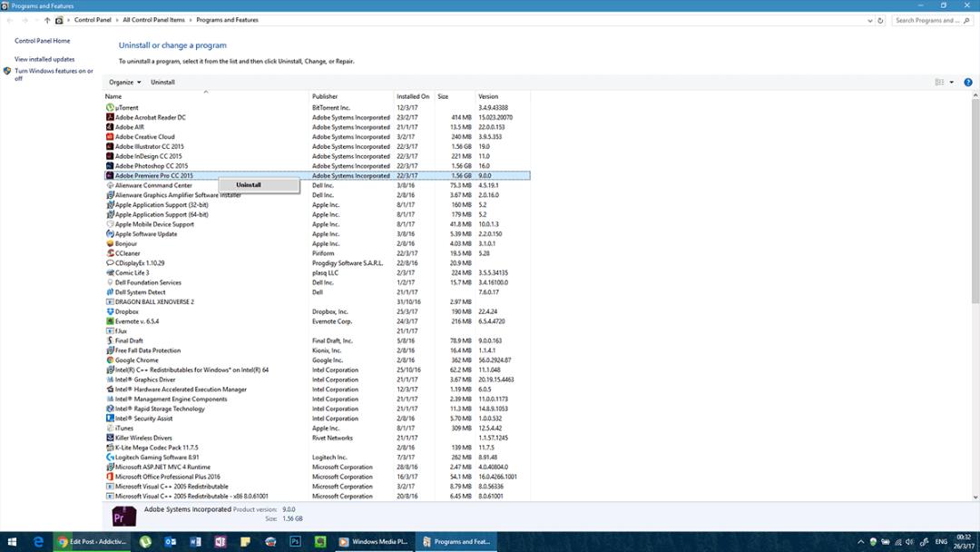Click the search magnifier icon
Screen dimensions: 980x552
(x=966, y=20)
